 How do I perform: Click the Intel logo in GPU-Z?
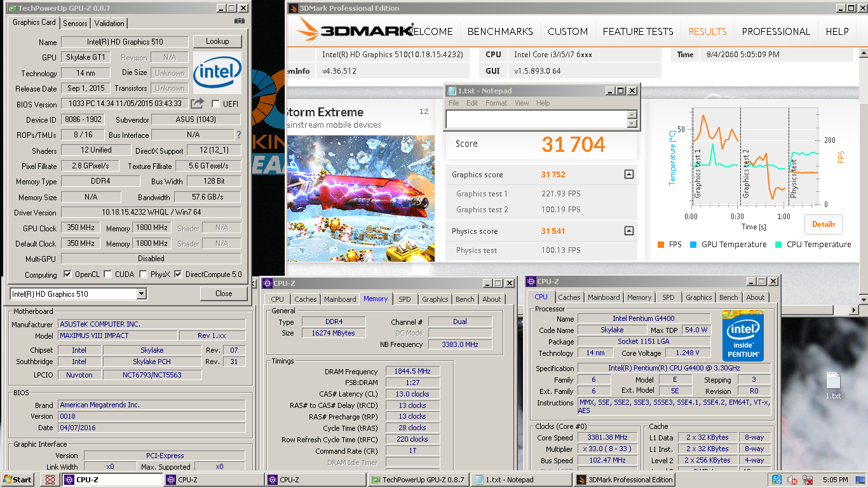(x=217, y=72)
